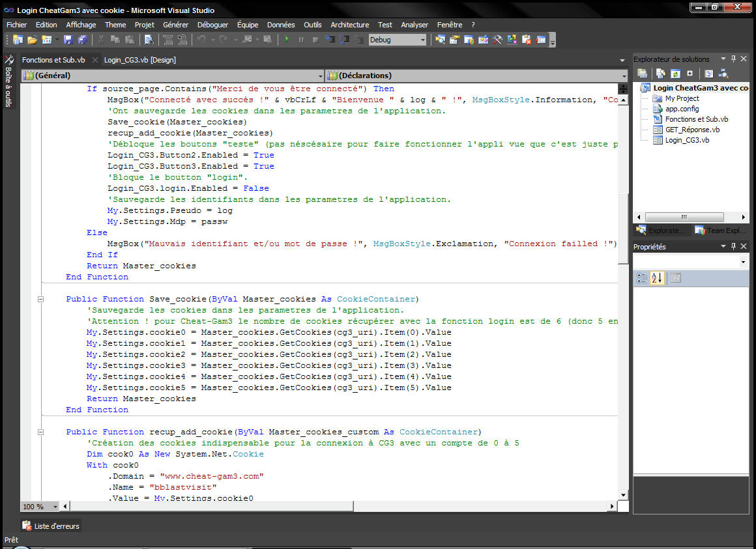
Task: Click the Step Into debug icon
Action: pyautogui.click(x=330, y=40)
